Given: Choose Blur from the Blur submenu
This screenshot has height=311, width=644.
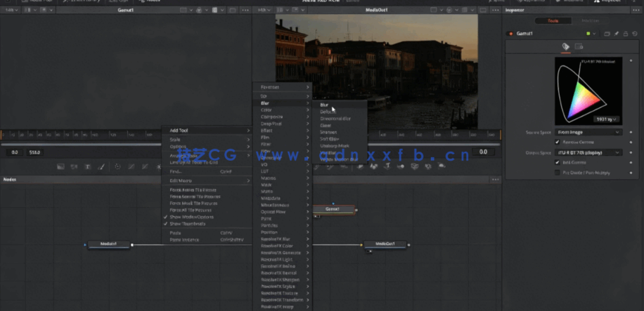Looking at the screenshot, I should pyautogui.click(x=340, y=105).
